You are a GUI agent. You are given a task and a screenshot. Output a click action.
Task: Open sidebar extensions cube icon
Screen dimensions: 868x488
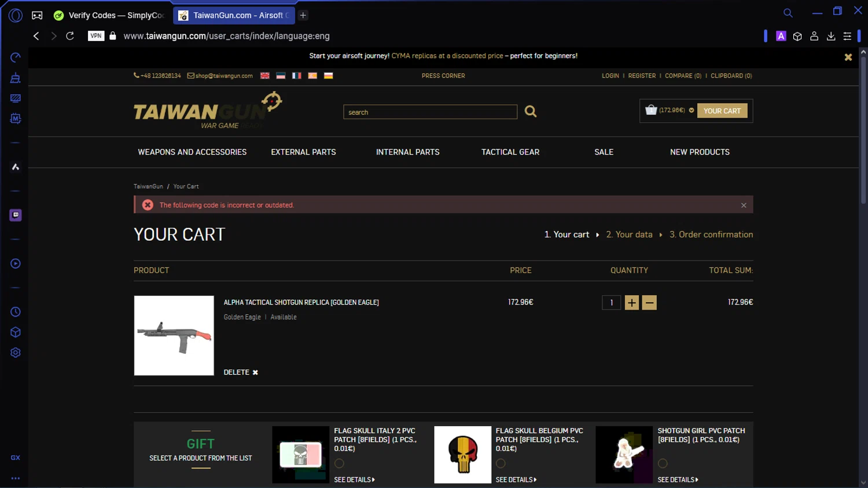pyautogui.click(x=16, y=332)
